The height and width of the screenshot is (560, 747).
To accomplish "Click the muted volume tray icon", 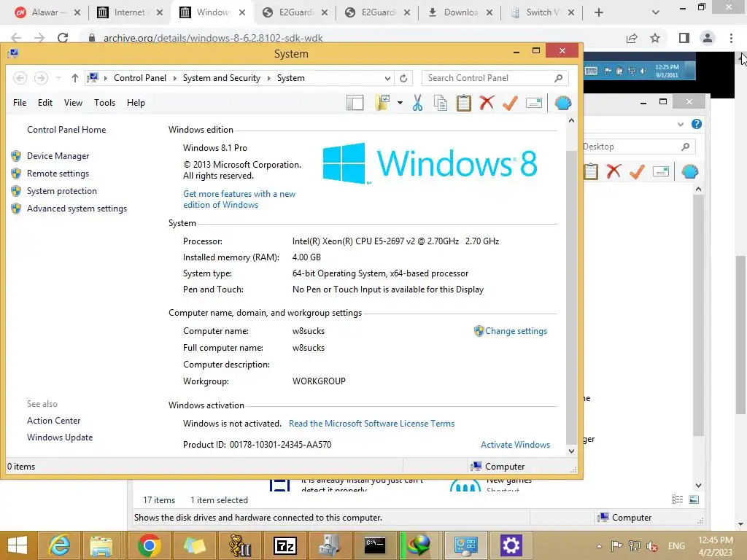I will pos(651,546).
